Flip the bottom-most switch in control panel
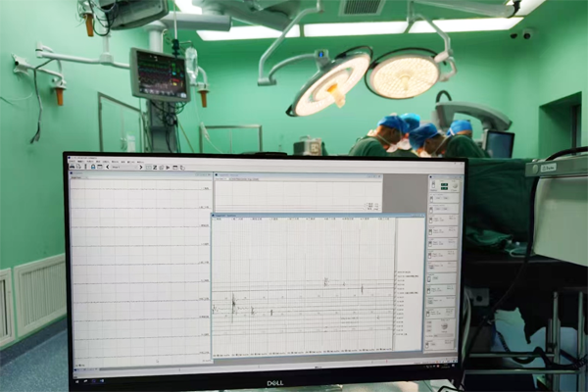This screenshot has height=392, width=588. 427,345
